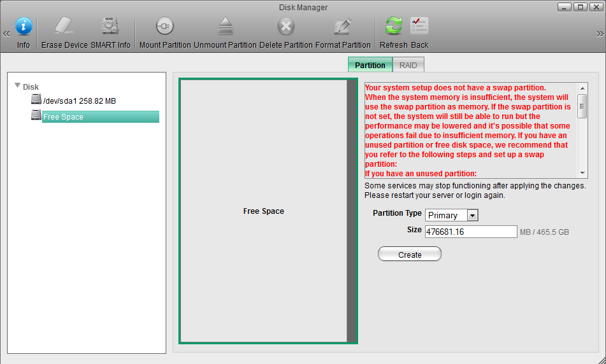Collapse the Disk tree node
Screen dimensions: 606x364
point(18,86)
